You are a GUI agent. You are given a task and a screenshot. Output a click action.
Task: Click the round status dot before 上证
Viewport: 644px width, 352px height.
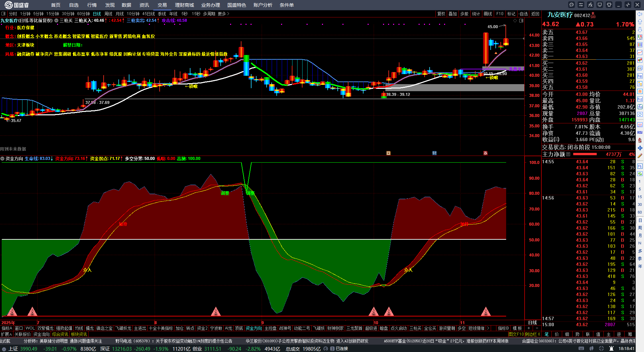point(4,349)
